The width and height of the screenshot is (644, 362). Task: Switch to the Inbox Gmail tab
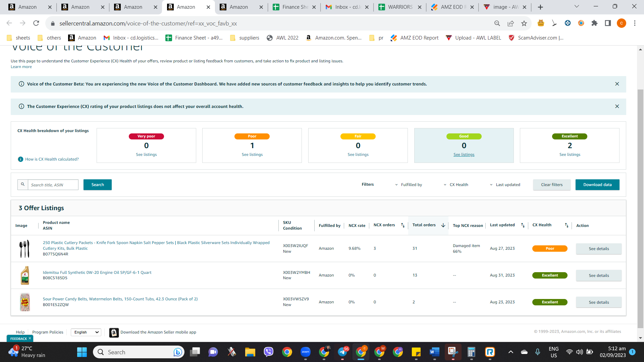347,7
